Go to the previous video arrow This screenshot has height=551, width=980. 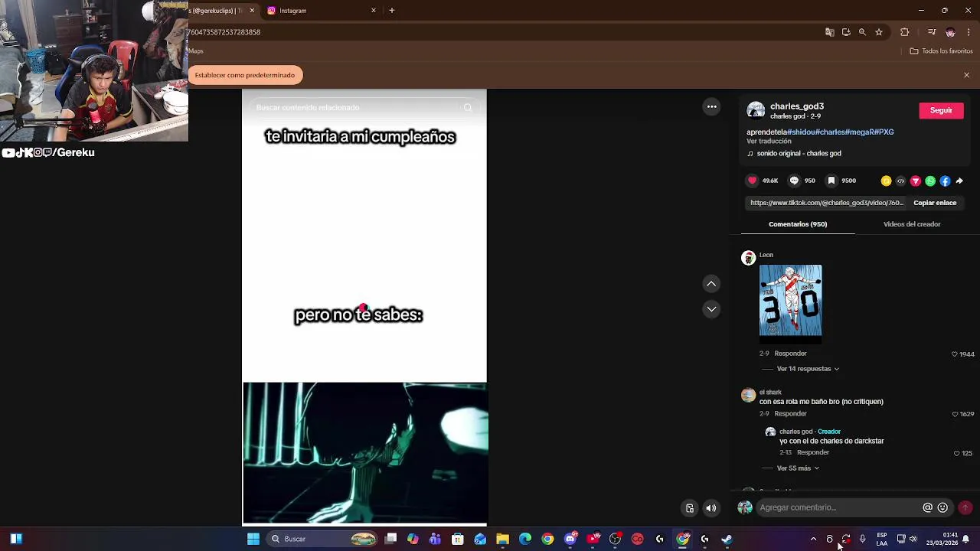(x=711, y=284)
